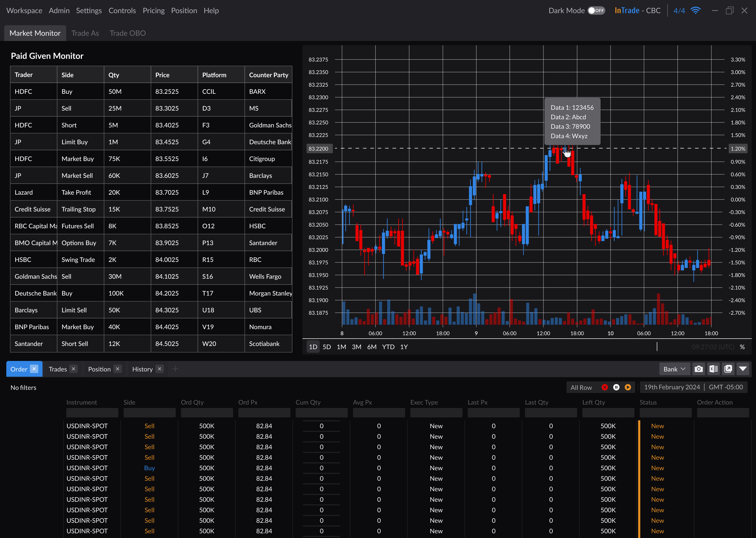Pop out the order panel into new window

[728, 369]
